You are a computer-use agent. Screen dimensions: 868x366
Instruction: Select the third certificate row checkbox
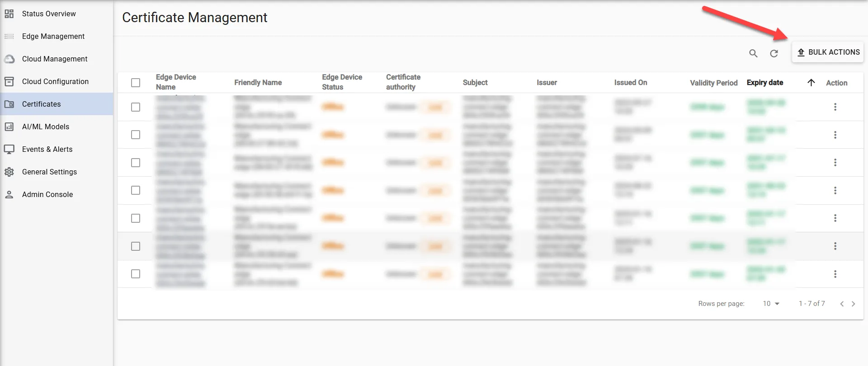coord(136,163)
